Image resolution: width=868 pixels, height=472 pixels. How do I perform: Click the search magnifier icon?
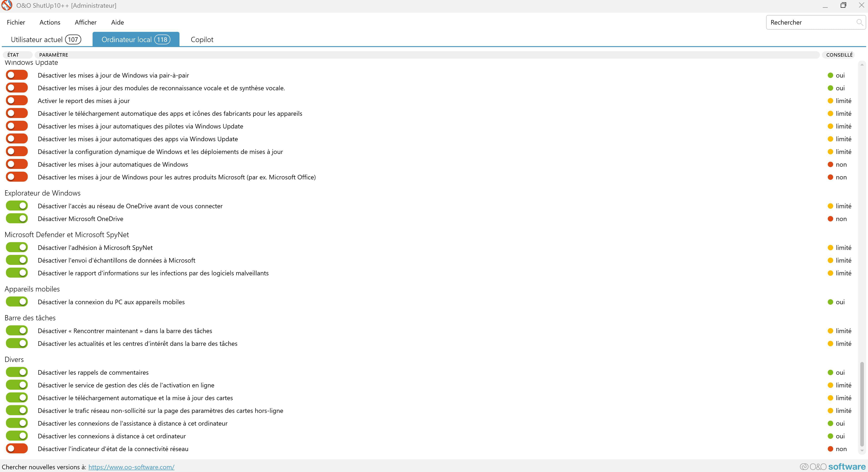pos(859,22)
